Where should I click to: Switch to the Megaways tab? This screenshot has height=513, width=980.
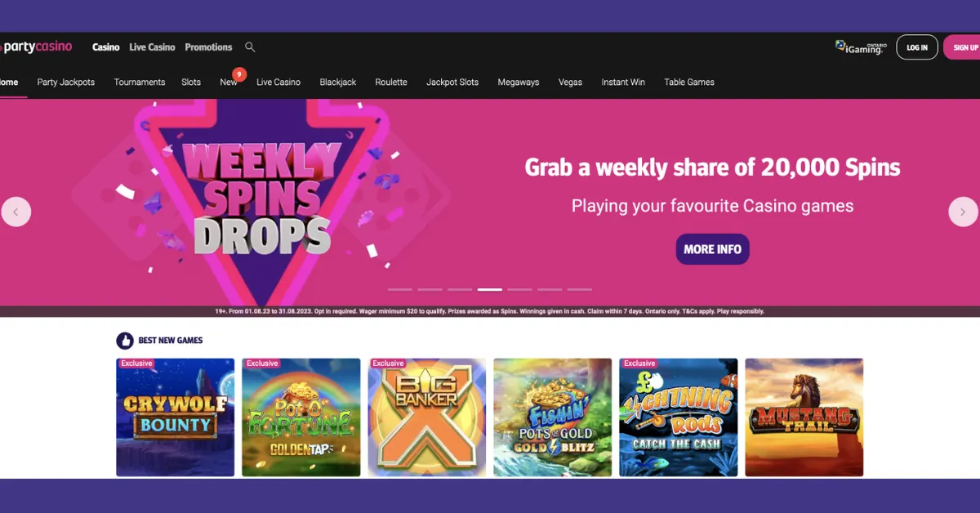click(x=519, y=83)
